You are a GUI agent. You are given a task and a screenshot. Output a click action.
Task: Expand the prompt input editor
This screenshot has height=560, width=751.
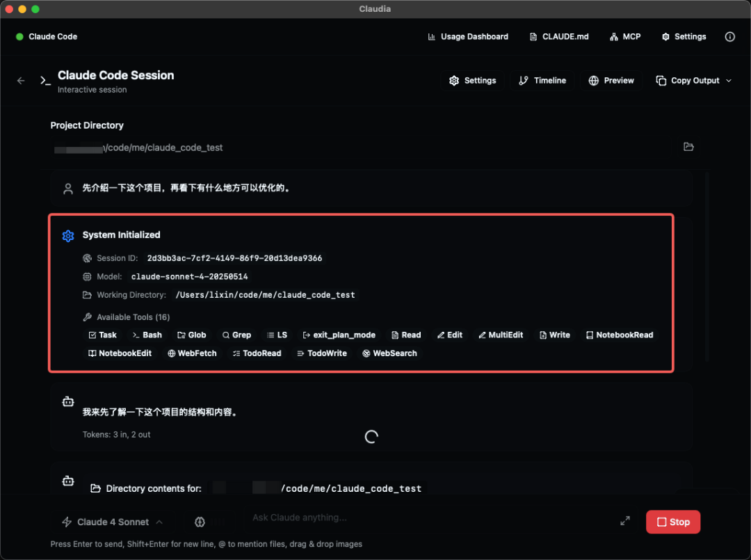(x=625, y=521)
